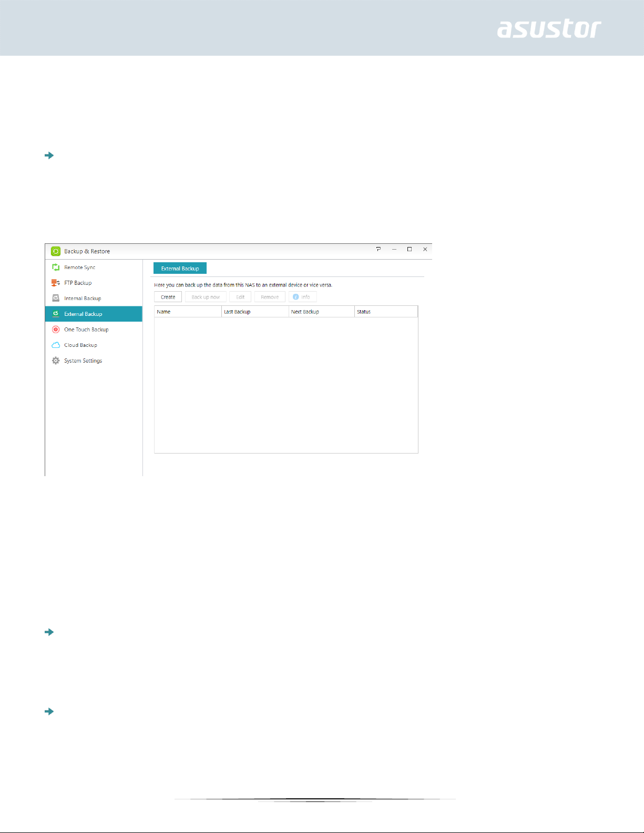
Task: Close the Backup & Restore window
Action: 425,249
